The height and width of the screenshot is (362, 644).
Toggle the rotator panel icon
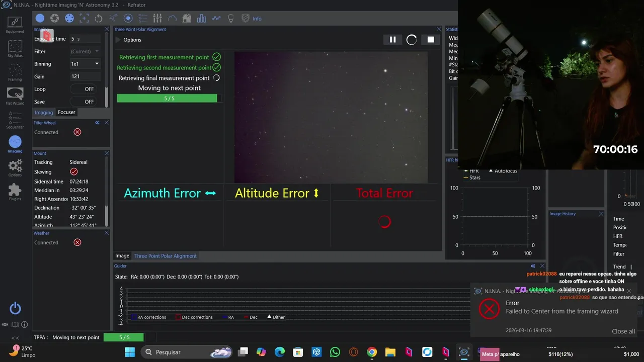[99, 18]
